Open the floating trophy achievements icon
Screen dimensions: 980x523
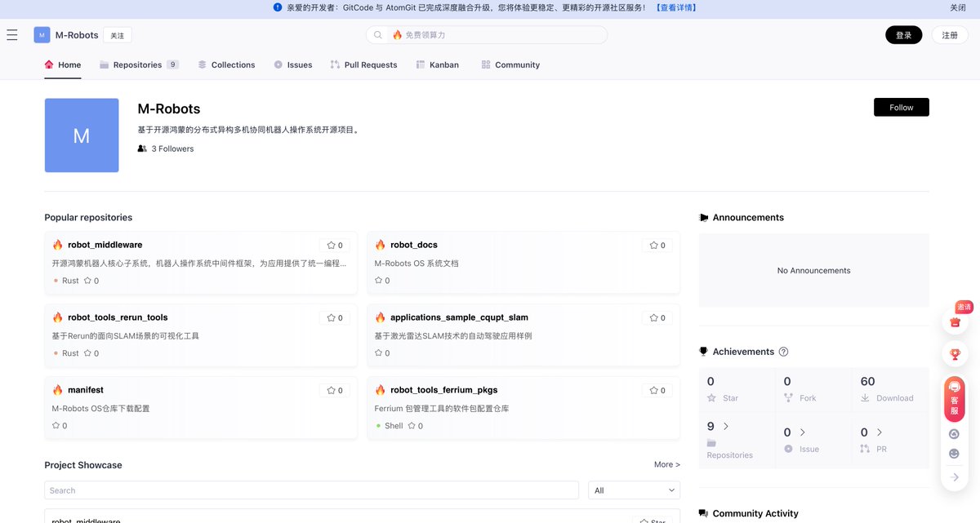coord(954,354)
